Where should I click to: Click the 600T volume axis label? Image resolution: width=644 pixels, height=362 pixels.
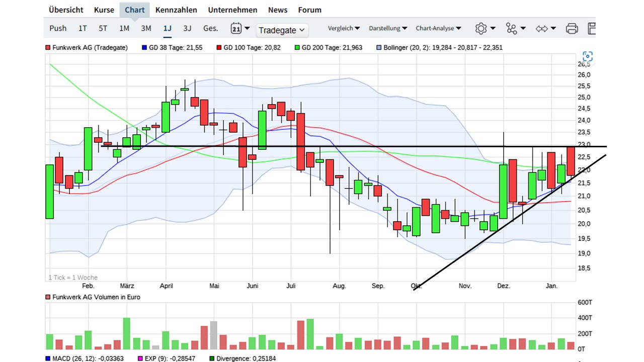click(x=585, y=302)
